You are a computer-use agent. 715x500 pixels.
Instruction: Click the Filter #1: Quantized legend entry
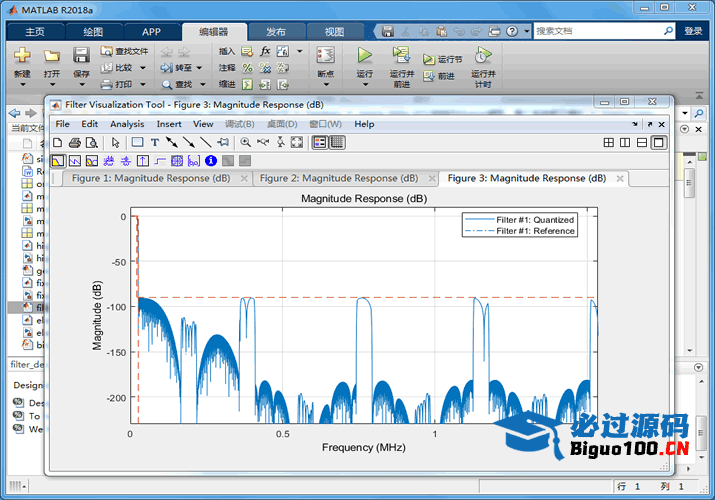pos(519,220)
